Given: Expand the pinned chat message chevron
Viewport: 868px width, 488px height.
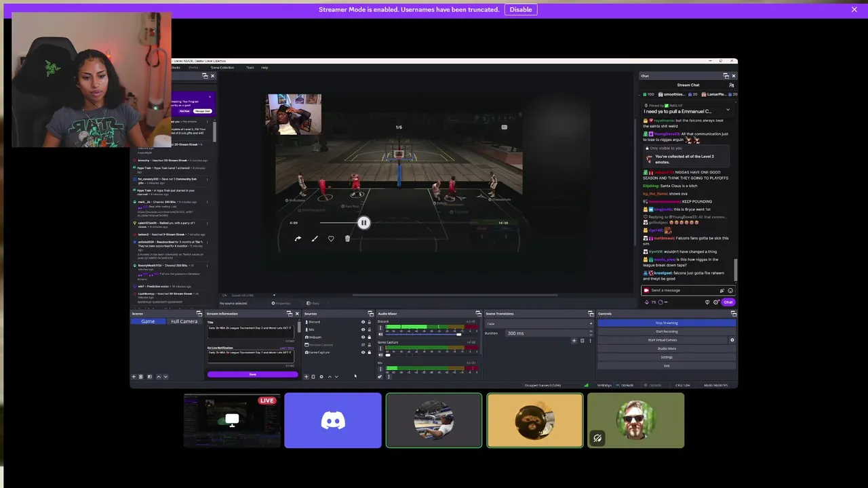Looking at the screenshot, I should pyautogui.click(x=728, y=110).
